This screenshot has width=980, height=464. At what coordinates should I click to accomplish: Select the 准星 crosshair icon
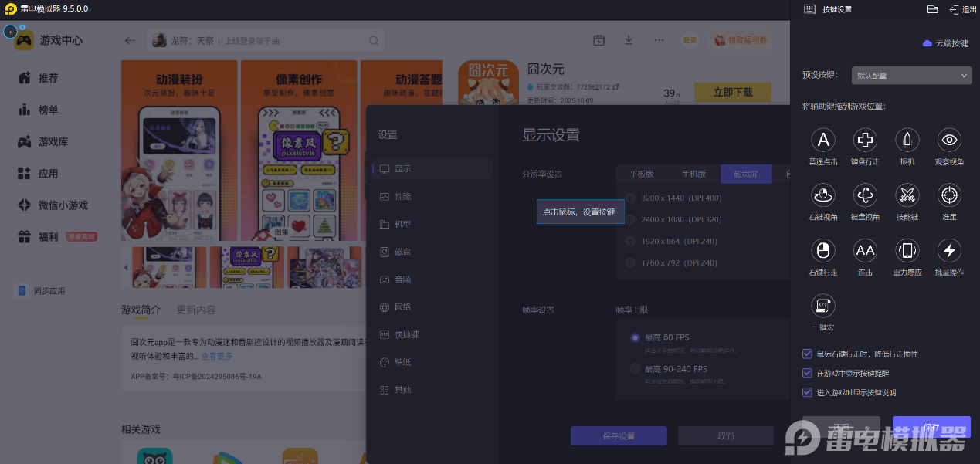(949, 195)
